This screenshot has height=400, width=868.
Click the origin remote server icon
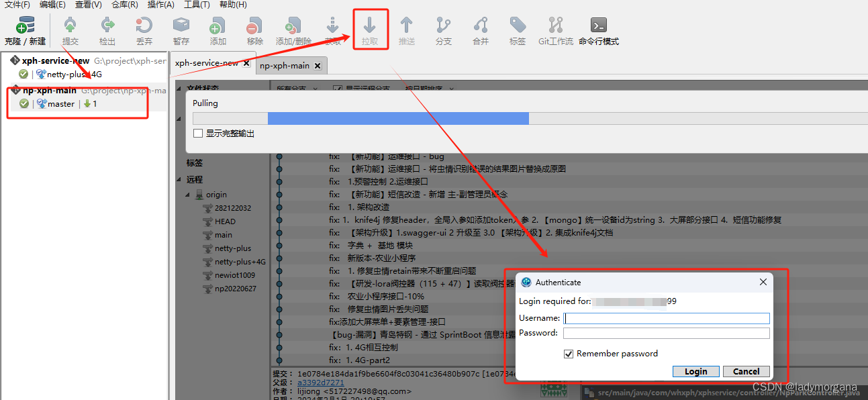199,195
